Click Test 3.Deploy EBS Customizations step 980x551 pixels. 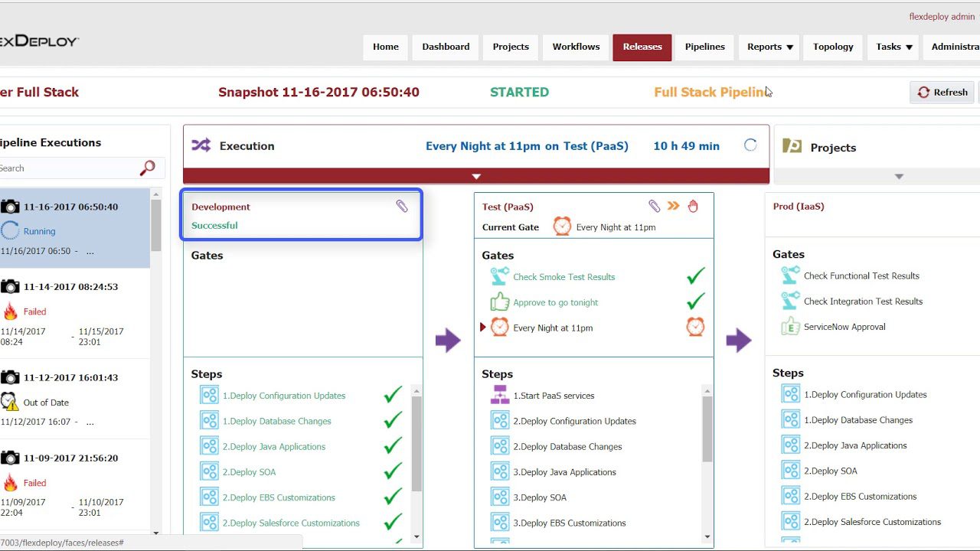pyautogui.click(x=569, y=523)
